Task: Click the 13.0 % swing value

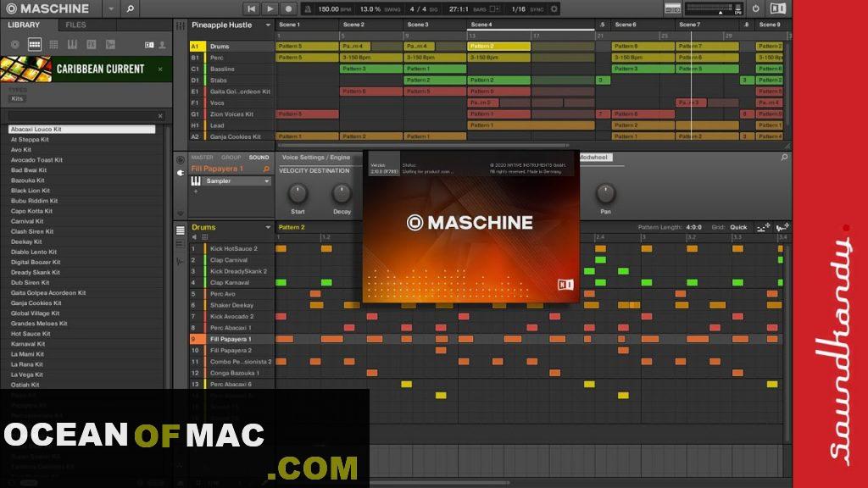Action: pos(370,9)
